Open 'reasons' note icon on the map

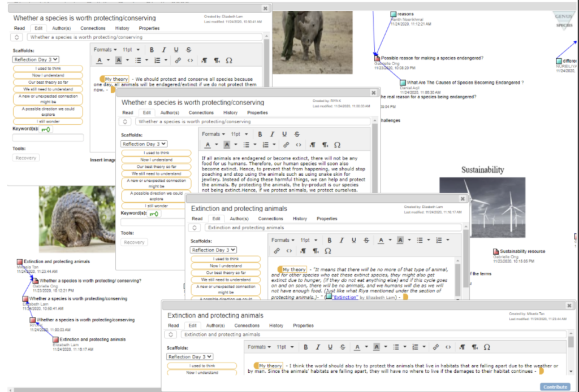(x=394, y=14)
